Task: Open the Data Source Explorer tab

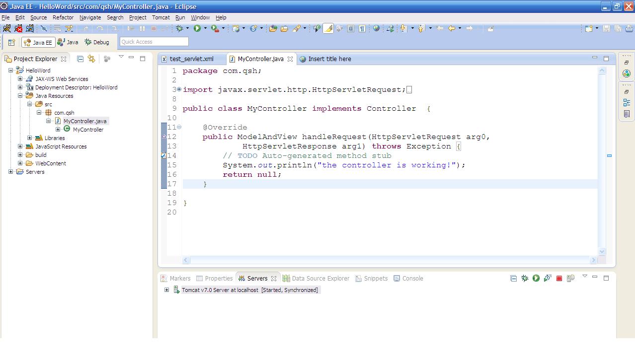Action: pyautogui.click(x=316, y=278)
